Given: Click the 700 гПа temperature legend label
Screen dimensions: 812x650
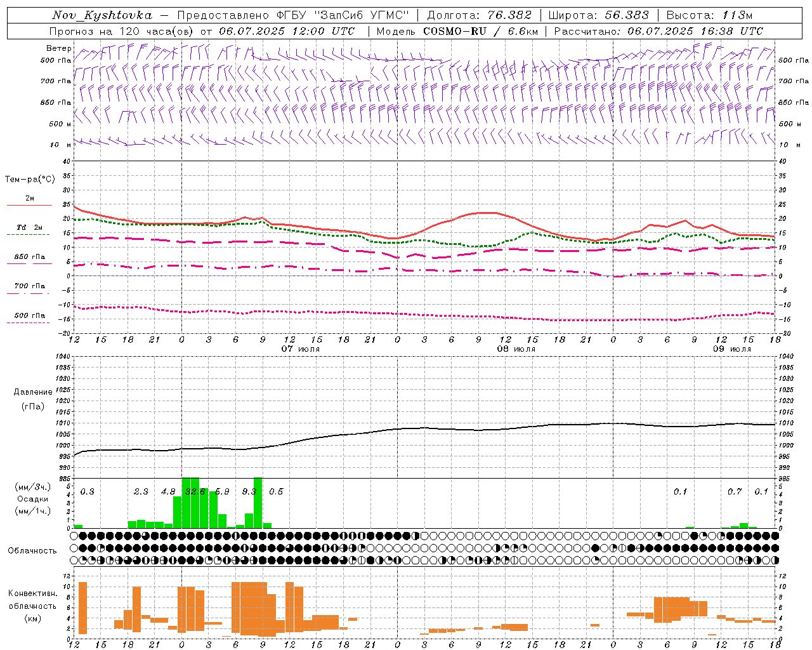Looking at the screenshot, I should [29, 286].
